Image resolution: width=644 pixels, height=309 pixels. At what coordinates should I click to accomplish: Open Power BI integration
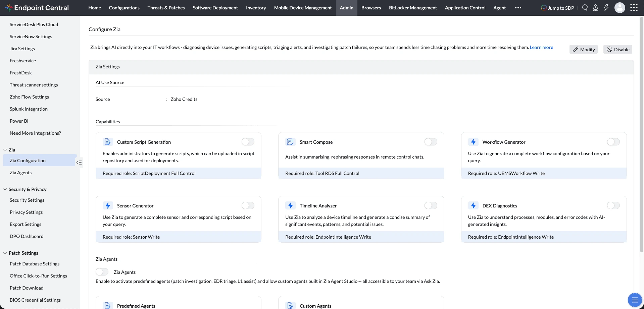[19, 121]
